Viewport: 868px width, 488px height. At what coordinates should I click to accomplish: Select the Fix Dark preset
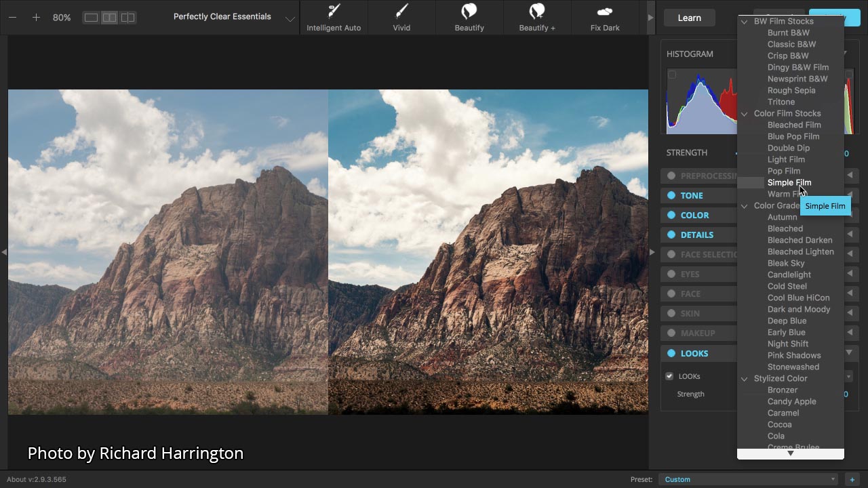(x=605, y=17)
